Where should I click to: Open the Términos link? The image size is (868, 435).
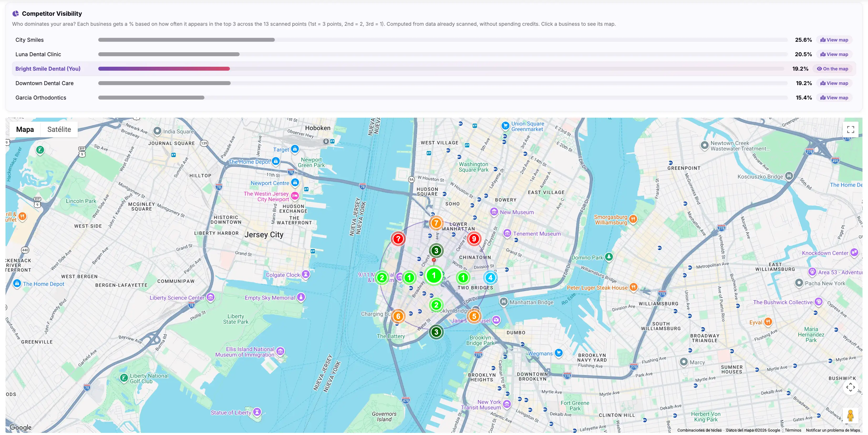tap(793, 430)
